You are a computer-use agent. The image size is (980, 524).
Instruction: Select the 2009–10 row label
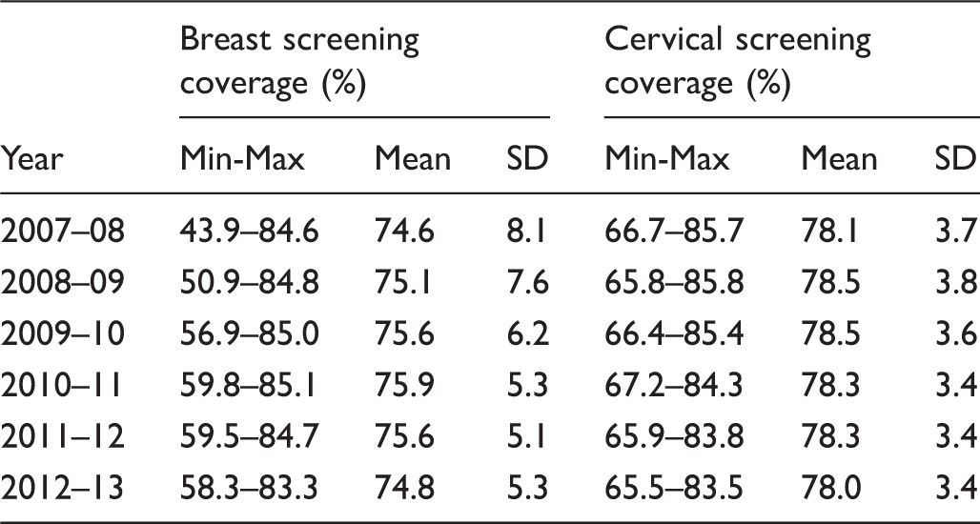(x=63, y=334)
